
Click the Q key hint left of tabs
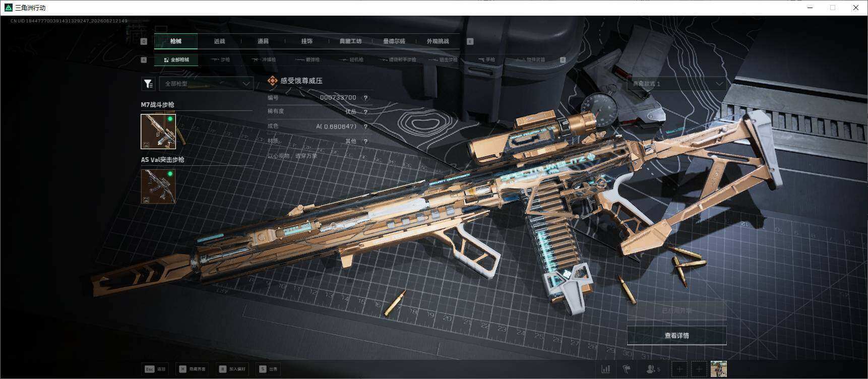(x=144, y=41)
